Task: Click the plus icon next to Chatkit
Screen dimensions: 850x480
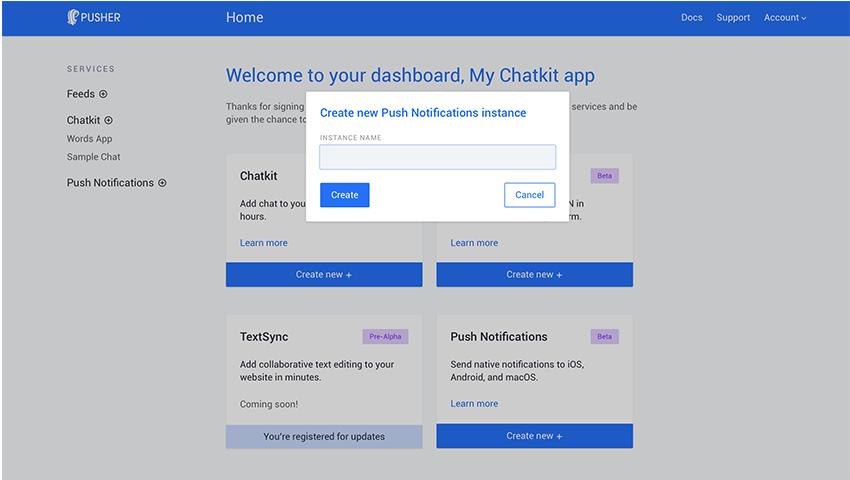Action: [x=109, y=120]
